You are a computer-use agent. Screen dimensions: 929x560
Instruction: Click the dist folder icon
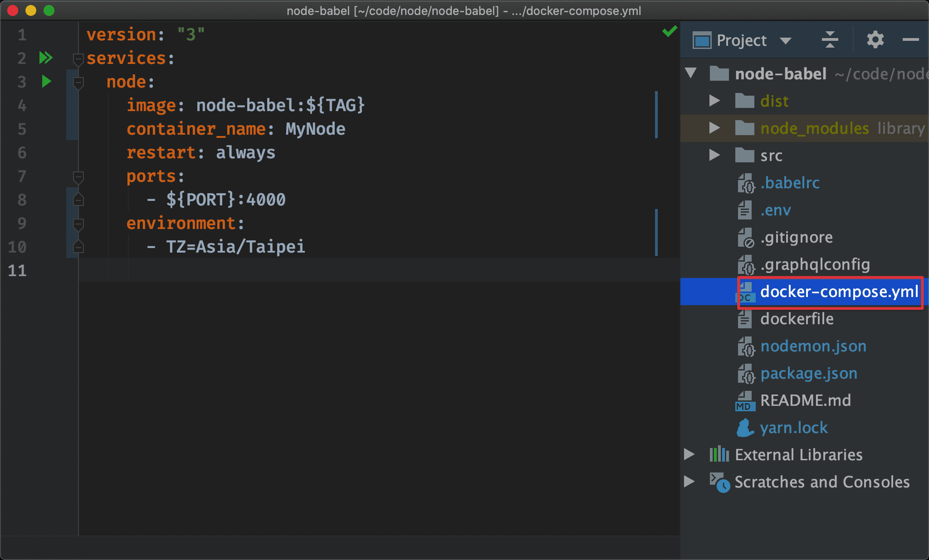tap(744, 101)
